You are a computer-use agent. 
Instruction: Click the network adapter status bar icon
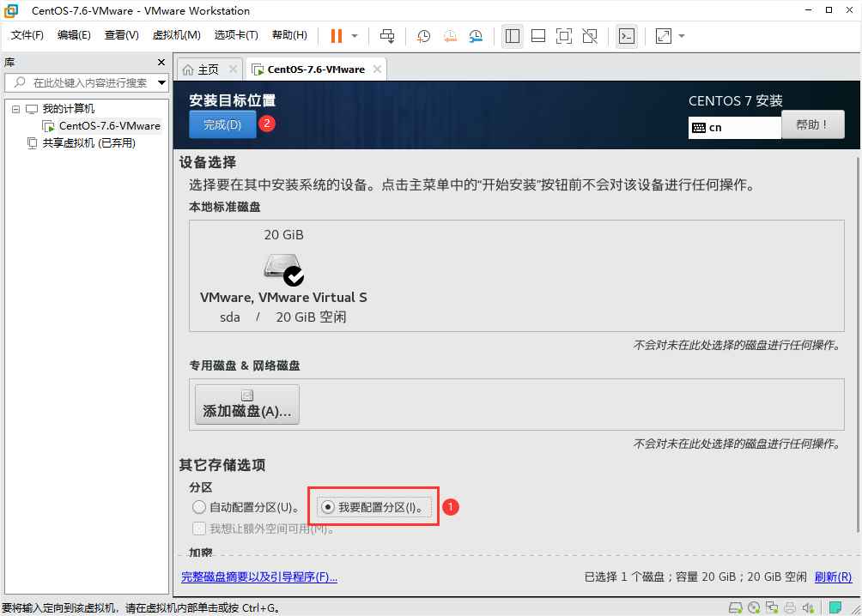773,607
